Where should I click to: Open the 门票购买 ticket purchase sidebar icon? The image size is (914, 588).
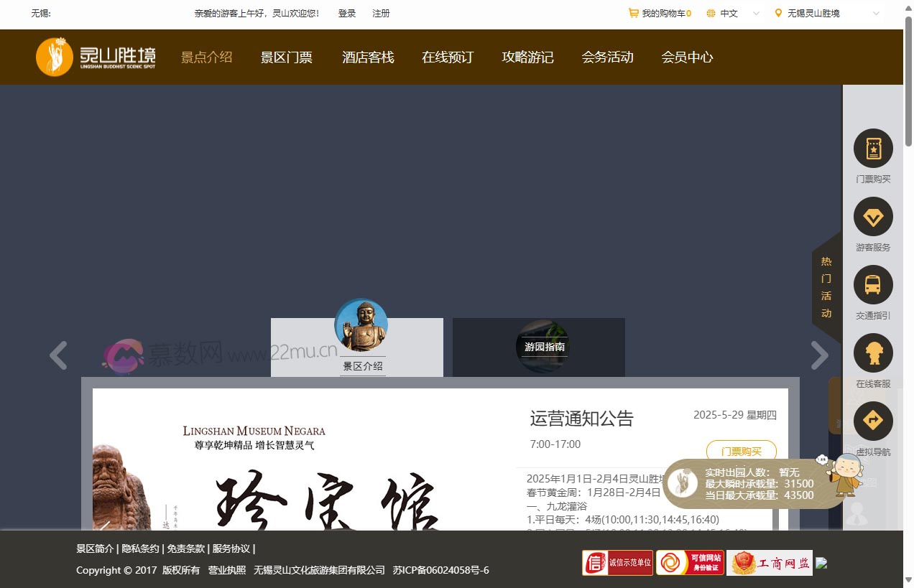[x=872, y=148]
